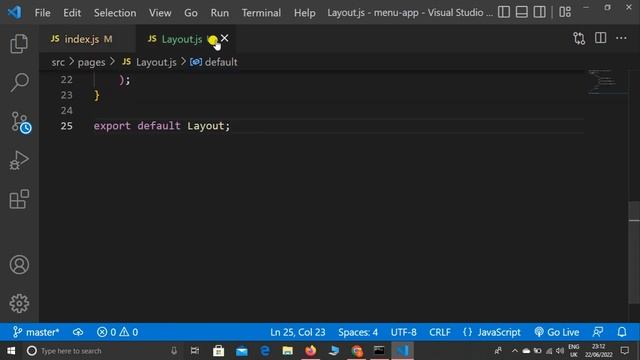Image resolution: width=640 pixels, height=360 pixels.
Task: Open Edge browser from taskbar
Action: pos(264,351)
